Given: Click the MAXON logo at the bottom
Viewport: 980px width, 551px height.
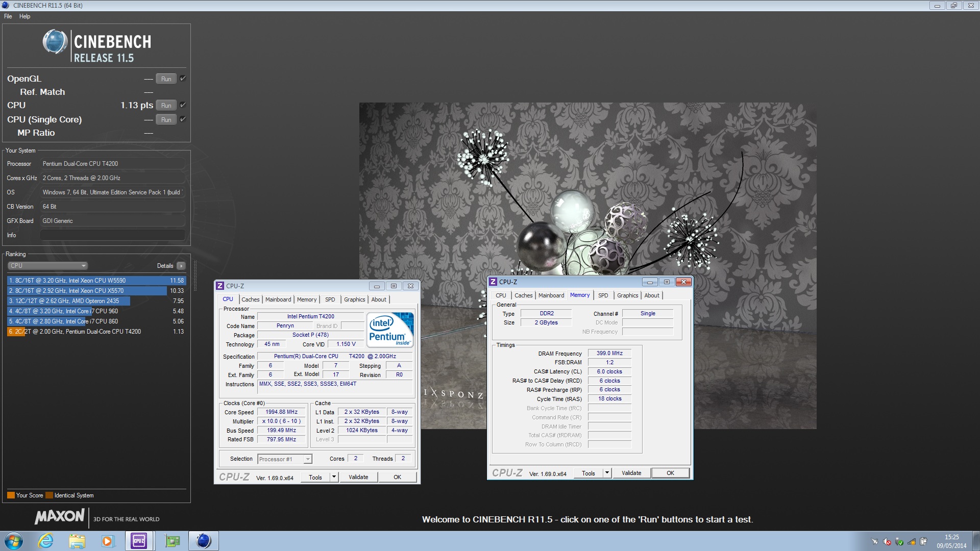Looking at the screenshot, I should tap(60, 516).
